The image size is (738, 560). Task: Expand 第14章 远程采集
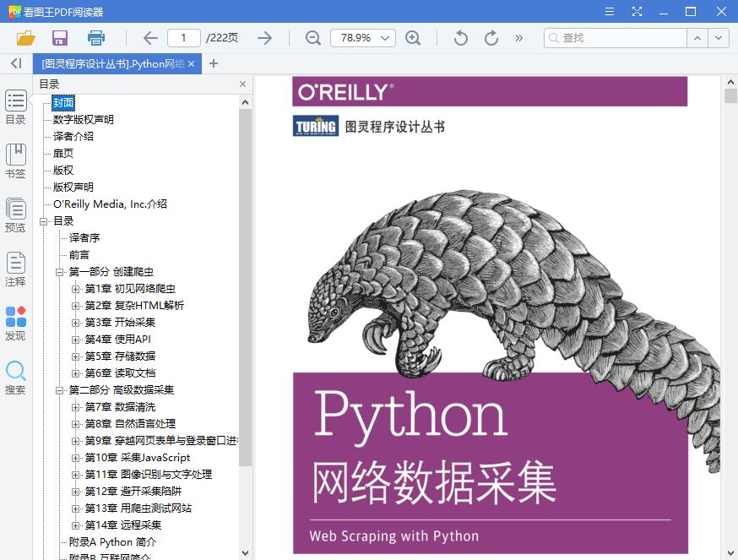click(75, 525)
